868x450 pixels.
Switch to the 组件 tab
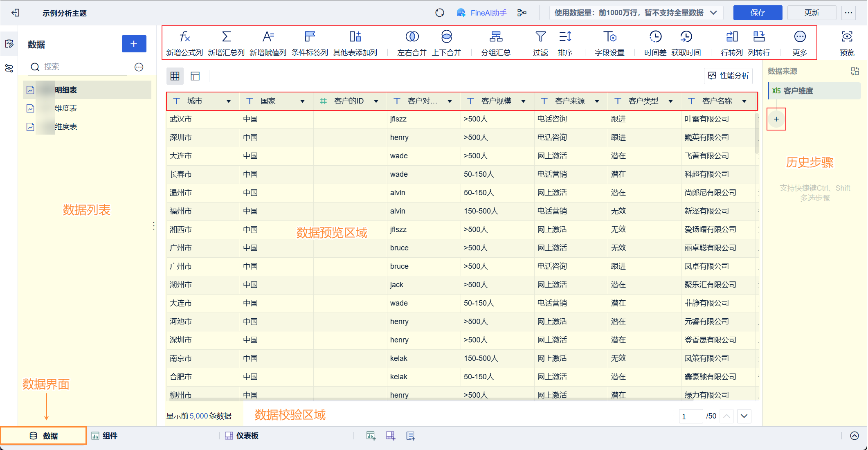point(105,436)
